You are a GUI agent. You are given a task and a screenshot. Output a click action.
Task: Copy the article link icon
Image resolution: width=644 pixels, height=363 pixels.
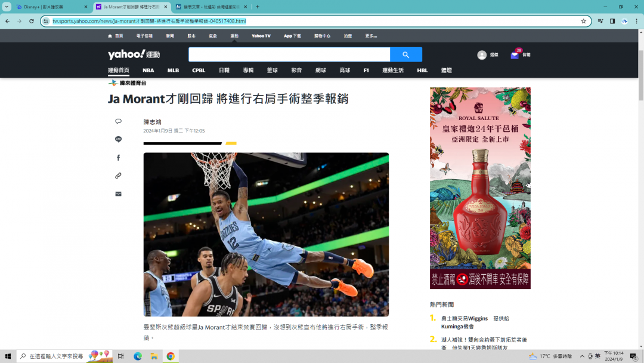(x=118, y=176)
